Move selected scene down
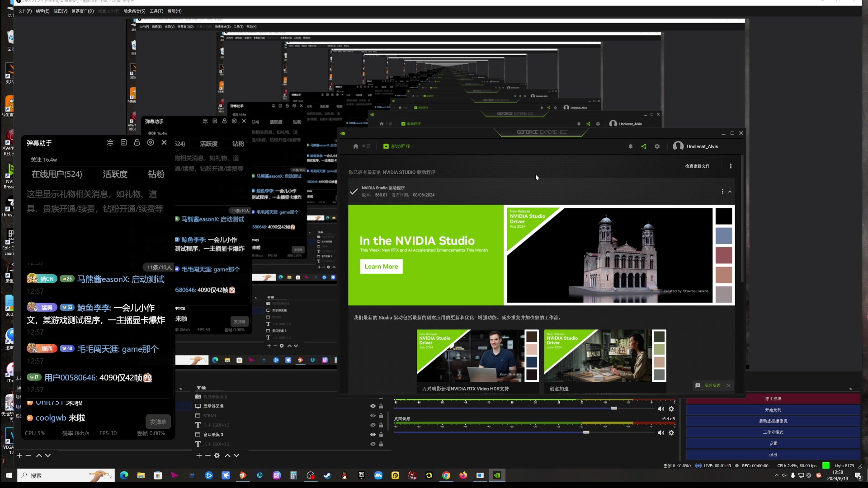The width and height of the screenshot is (868, 488). pos(48,455)
